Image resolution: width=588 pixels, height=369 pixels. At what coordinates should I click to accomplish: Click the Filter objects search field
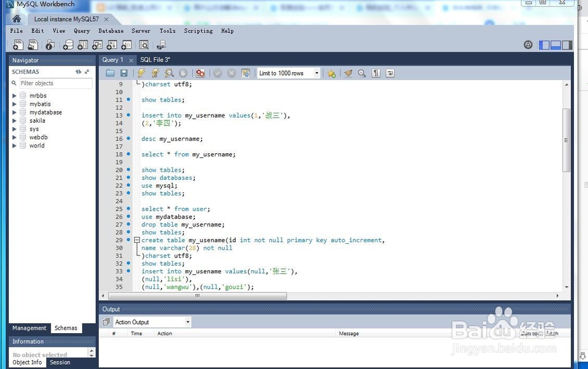click(x=56, y=83)
